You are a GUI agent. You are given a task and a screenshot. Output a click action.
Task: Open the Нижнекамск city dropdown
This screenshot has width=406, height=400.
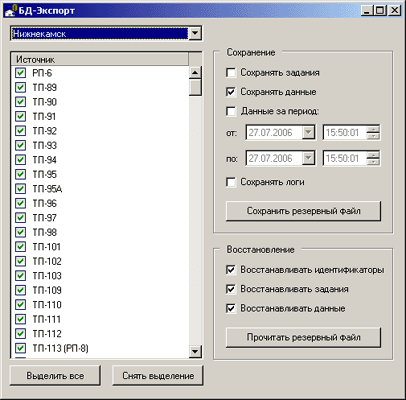195,33
